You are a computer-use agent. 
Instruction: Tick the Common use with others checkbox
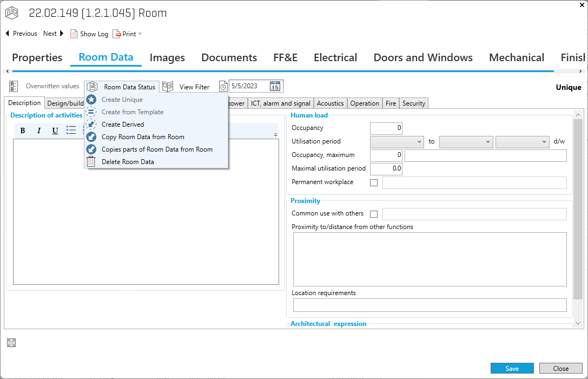point(374,214)
